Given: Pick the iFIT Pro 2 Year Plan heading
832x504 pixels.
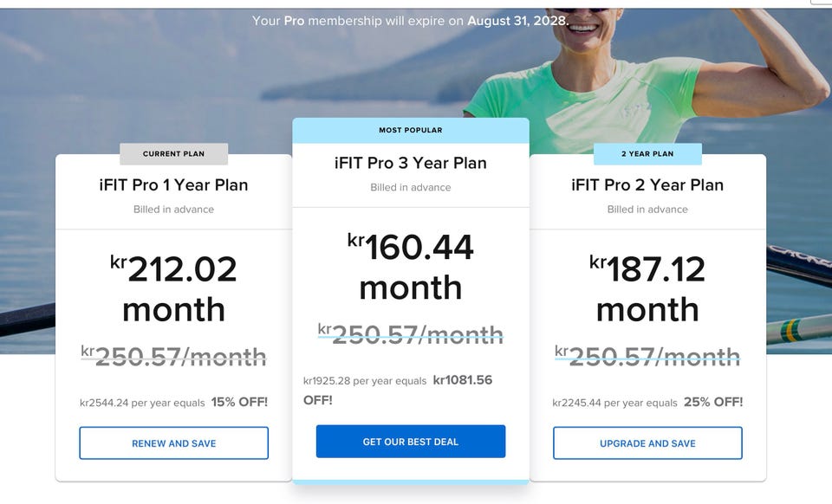Looking at the screenshot, I should 647,184.
